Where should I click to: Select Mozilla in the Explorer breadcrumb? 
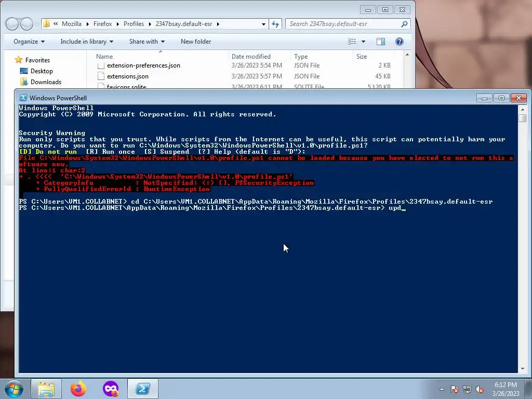pos(72,24)
